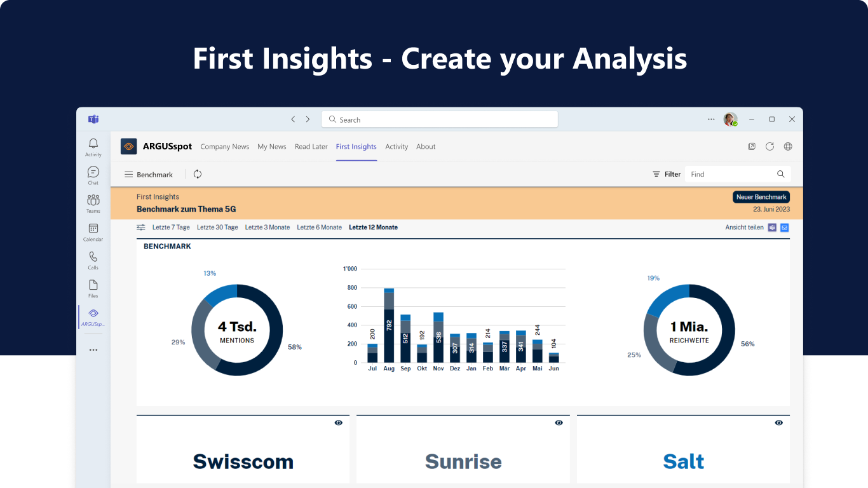Open the Activity bell in Teams sidebar
This screenshot has height=488, width=868.
[93, 147]
